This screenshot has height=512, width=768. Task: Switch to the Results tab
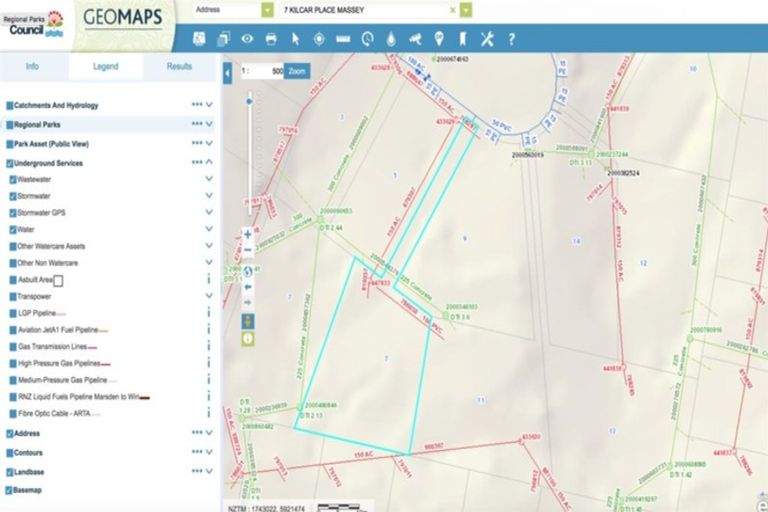pos(179,67)
